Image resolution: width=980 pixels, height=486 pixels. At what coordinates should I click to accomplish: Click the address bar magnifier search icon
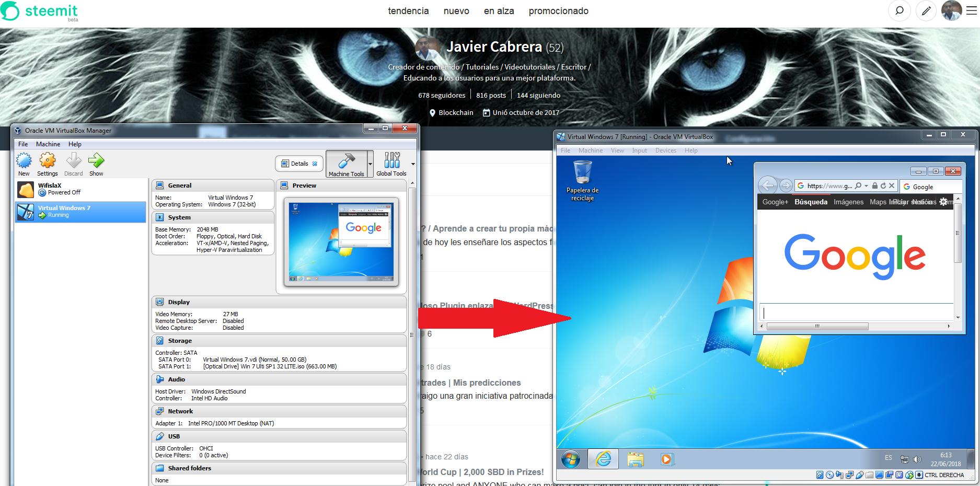click(x=858, y=186)
